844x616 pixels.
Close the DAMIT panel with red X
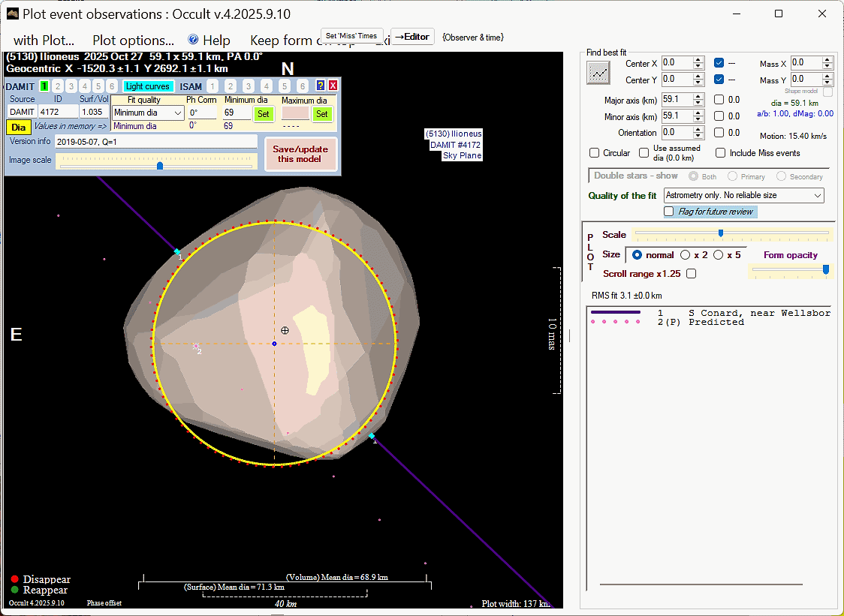[333, 86]
